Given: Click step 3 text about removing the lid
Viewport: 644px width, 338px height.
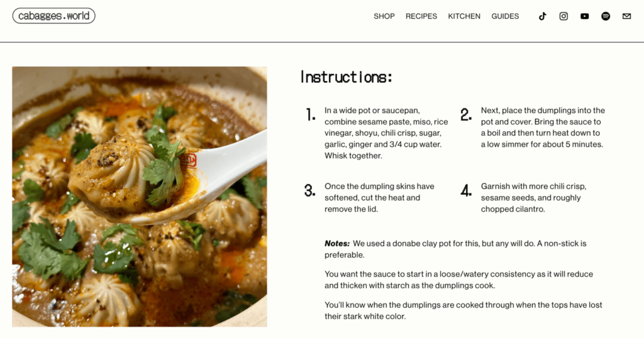Looking at the screenshot, I should pos(379,198).
